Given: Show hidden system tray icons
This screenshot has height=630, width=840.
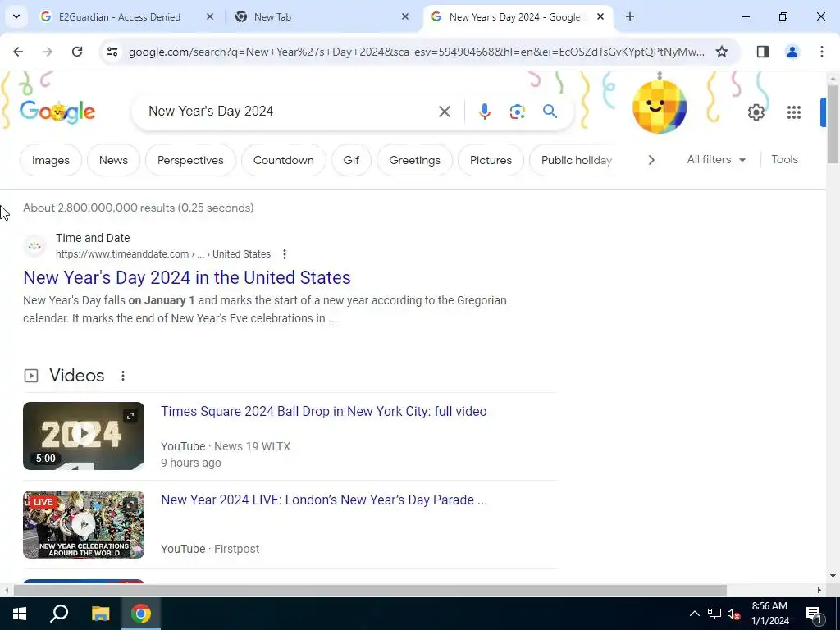Looking at the screenshot, I should point(694,614).
